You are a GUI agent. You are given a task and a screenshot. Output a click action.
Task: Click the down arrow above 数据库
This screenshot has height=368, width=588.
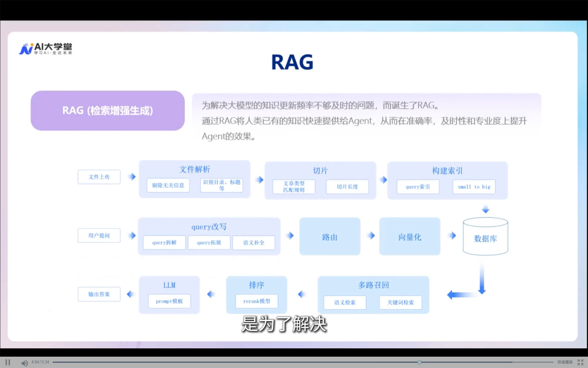485,210
